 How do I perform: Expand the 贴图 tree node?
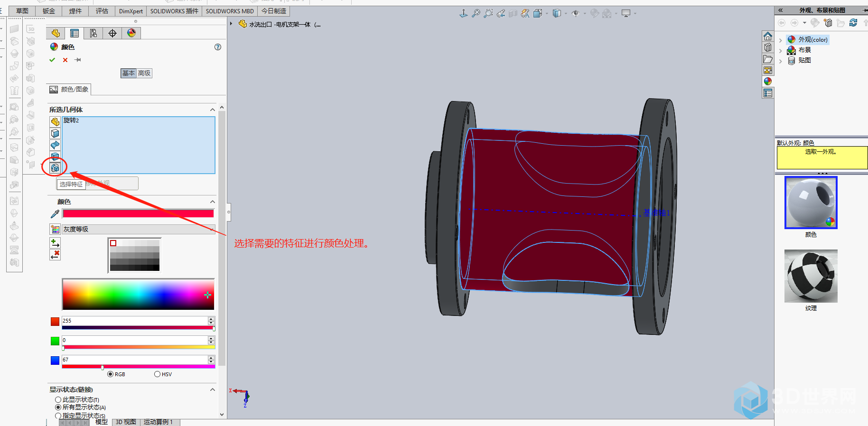781,61
